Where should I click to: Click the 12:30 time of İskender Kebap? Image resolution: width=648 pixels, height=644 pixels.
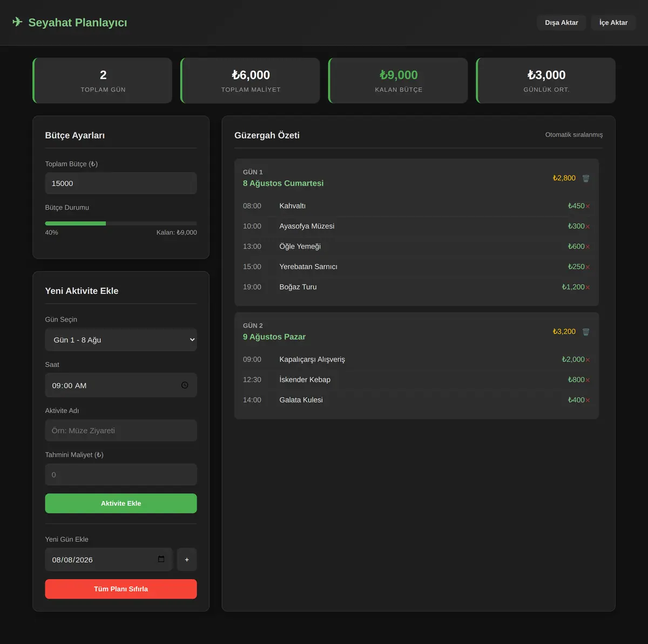[252, 380]
